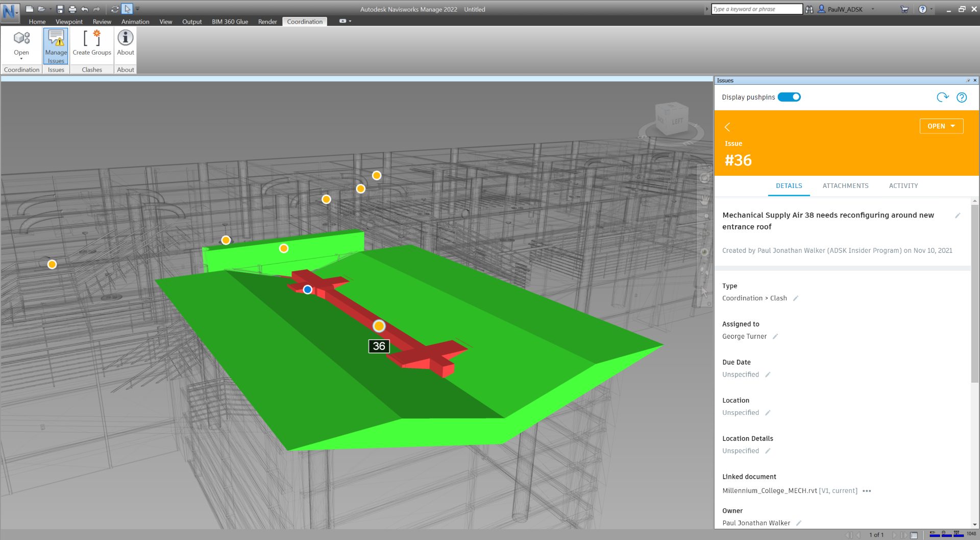
Task: Toggle Display pushpins off
Action: (789, 97)
